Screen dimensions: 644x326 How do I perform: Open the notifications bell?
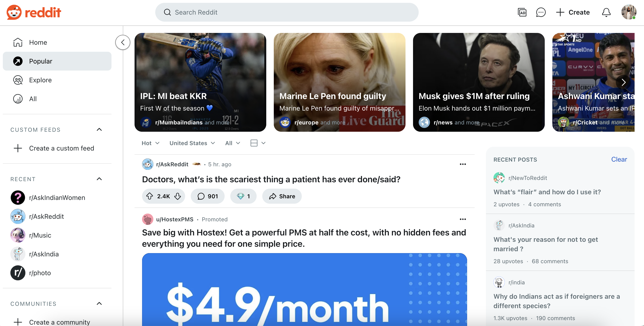click(606, 12)
